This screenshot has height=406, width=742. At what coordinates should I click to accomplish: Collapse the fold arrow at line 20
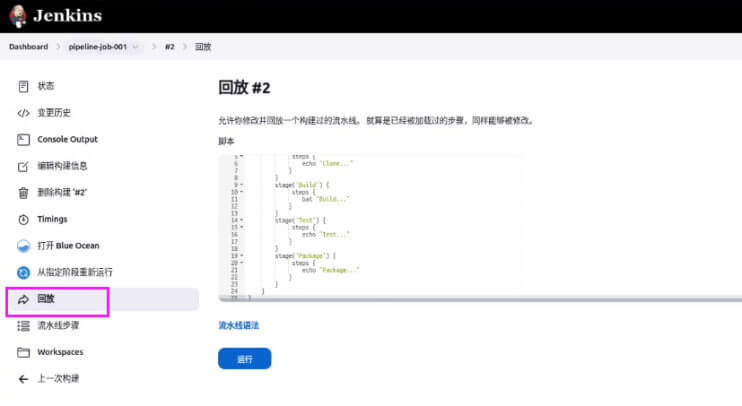[242, 263]
